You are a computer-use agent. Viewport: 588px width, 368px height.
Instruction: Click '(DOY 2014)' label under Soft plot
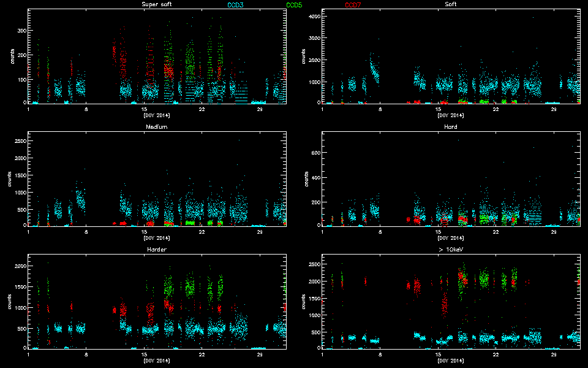point(451,115)
